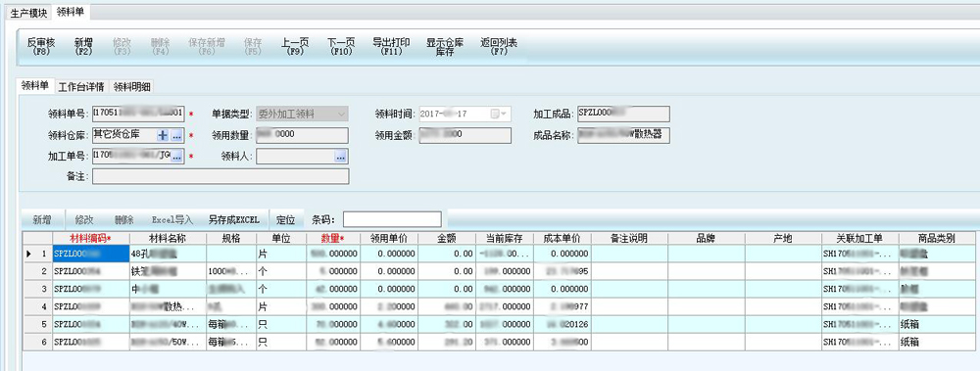Screen dimensions: 980x371
Task: Click row number 4 in the grid
Action: point(44,306)
